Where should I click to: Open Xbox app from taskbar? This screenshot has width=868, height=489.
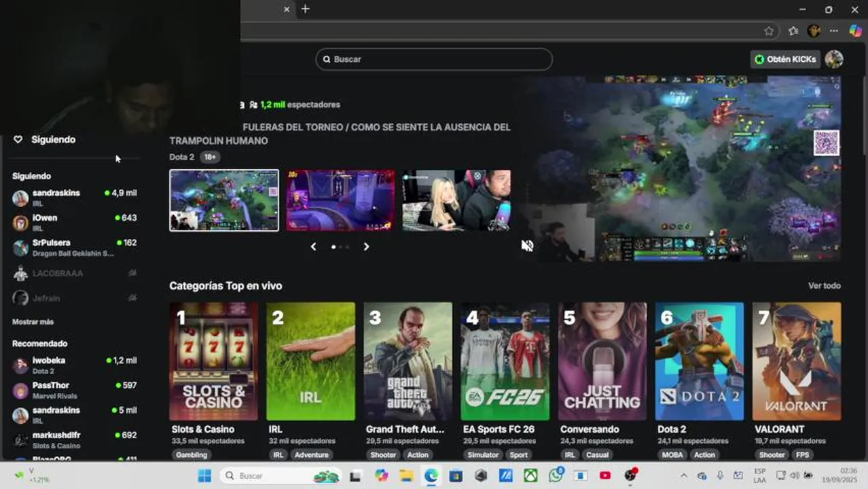(x=530, y=475)
